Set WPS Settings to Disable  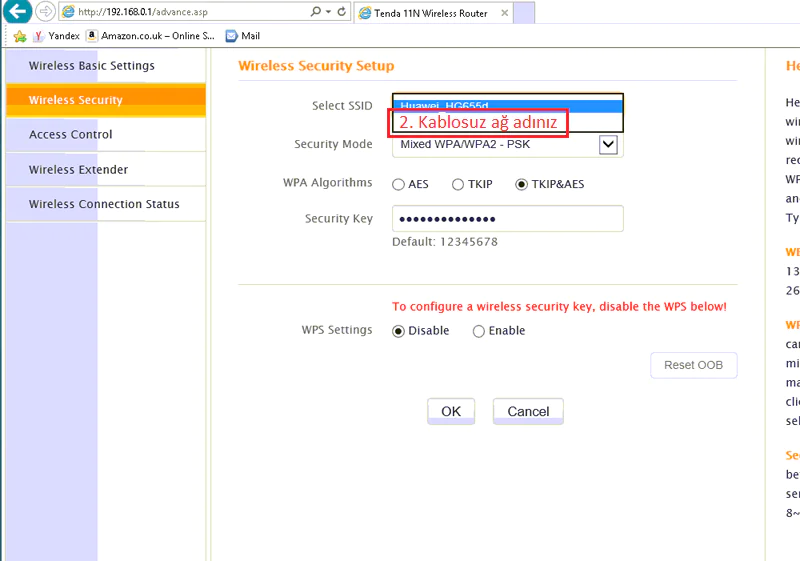coord(398,332)
